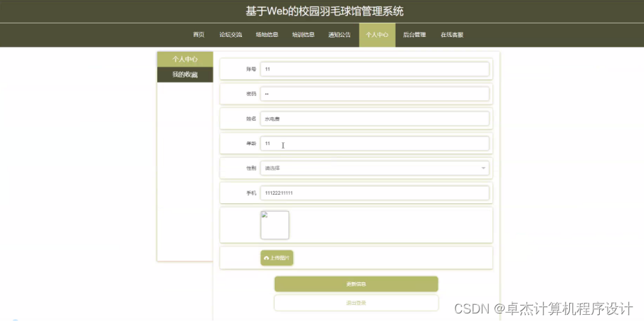The width and height of the screenshot is (644, 322).
Task: Select 培训信息 in the top menu
Action: coord(303,35)
